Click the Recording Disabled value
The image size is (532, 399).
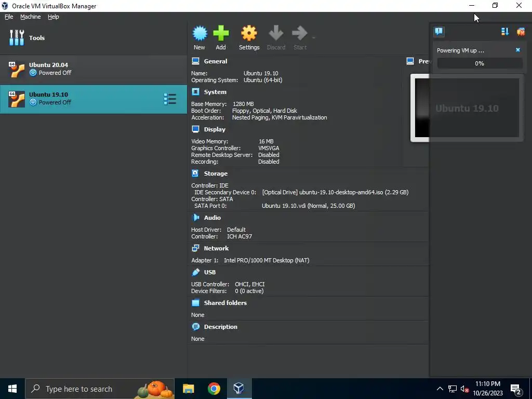269,162
